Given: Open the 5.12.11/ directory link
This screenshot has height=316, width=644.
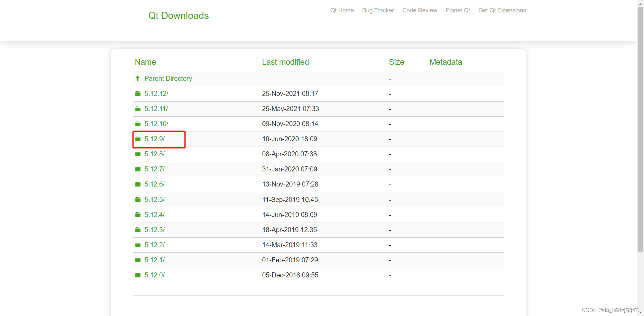Looking at the screenshot, I should [x=156, y=109].
